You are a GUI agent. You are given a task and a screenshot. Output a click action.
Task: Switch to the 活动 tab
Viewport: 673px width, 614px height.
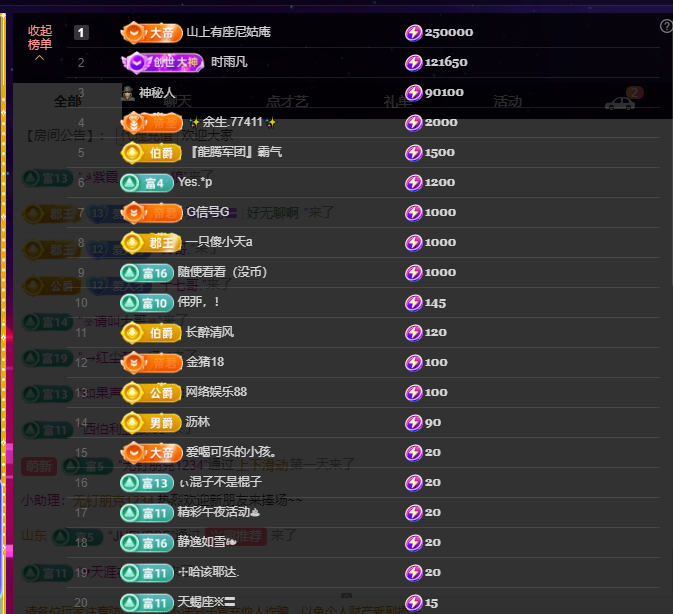[x=507, y=102]
